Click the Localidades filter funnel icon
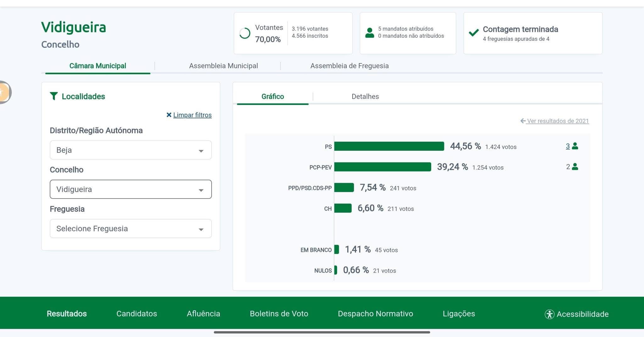644x337 pixels. pyautogui.click(x=54, y=96)
